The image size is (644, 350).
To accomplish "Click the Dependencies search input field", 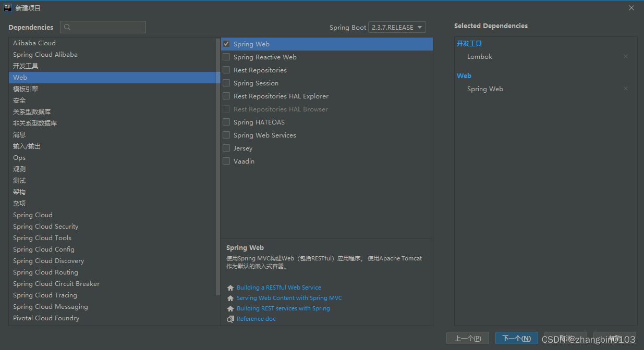I will click(103, 27).
